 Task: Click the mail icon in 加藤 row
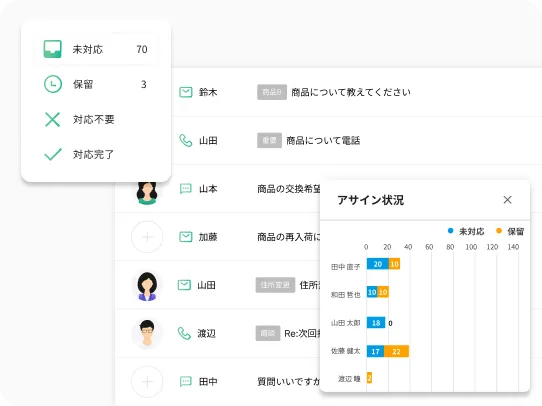[x=186, y=237]
